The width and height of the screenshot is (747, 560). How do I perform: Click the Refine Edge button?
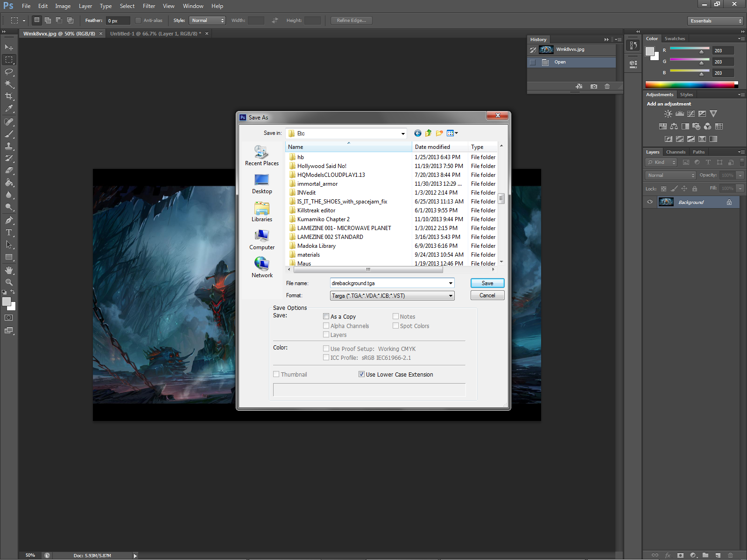coord(352,21)
